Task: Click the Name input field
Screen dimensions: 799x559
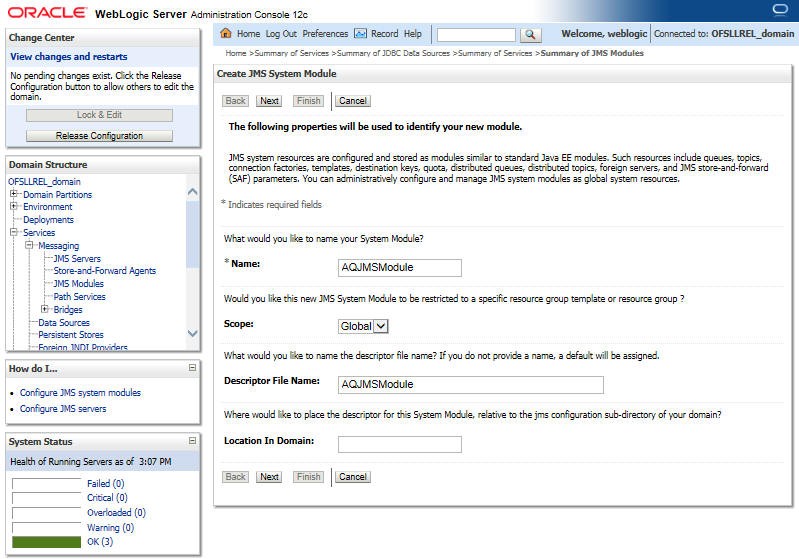Action: [x=400, y=268]
